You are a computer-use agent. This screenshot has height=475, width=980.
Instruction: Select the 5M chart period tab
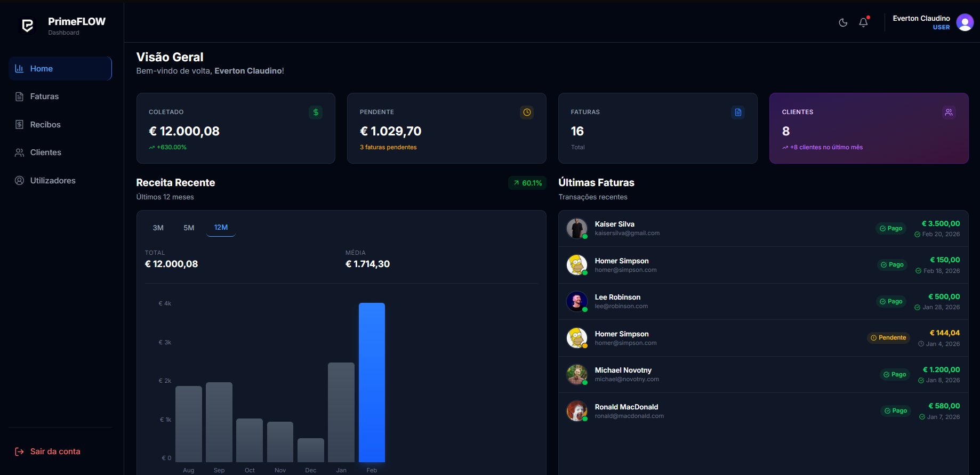189,228
